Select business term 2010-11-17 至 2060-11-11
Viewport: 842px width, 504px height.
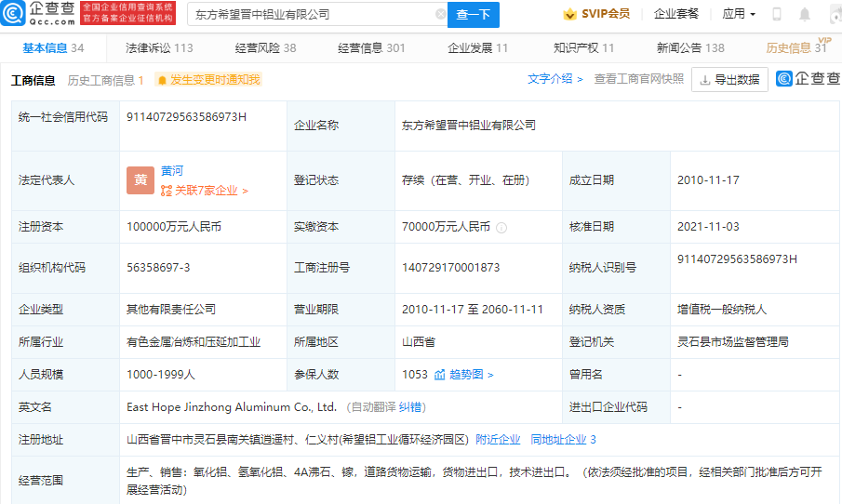[473, 309]
